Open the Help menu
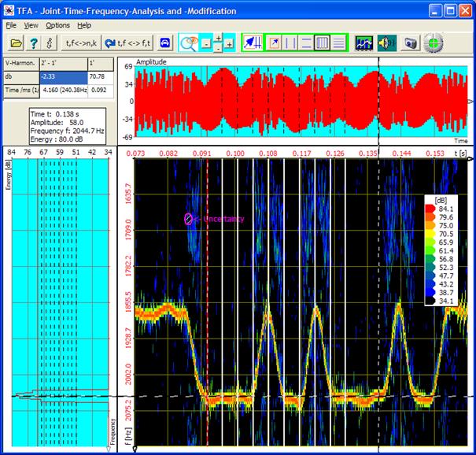This screenshot has height=455, width=476. [x=84, y=25]
